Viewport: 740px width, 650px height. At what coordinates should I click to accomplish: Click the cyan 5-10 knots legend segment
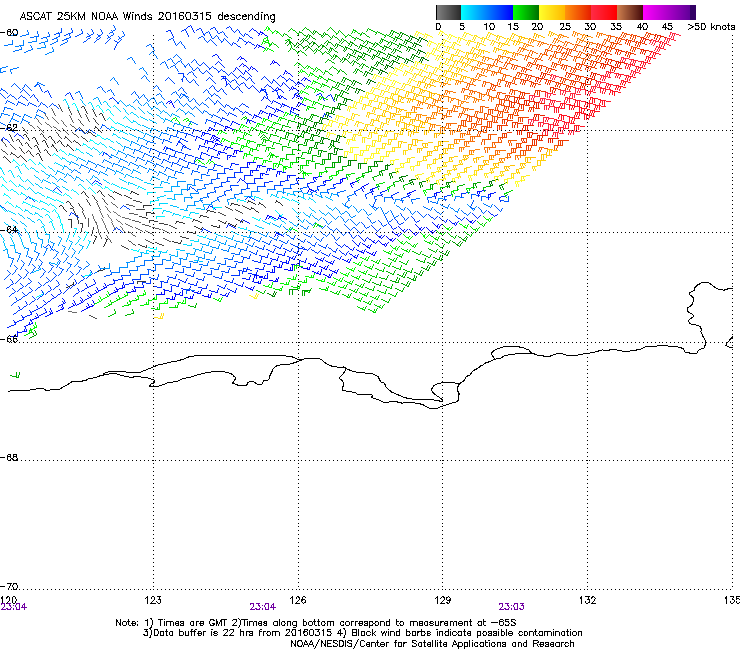point(474,12)
